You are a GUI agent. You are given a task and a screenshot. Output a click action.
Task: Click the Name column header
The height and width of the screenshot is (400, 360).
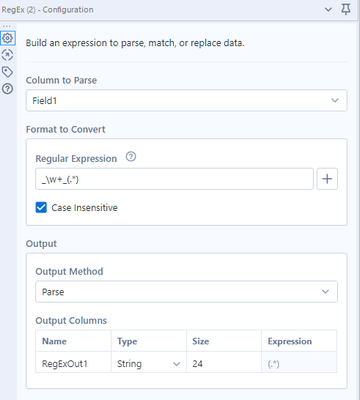click(x=73, y=341)
